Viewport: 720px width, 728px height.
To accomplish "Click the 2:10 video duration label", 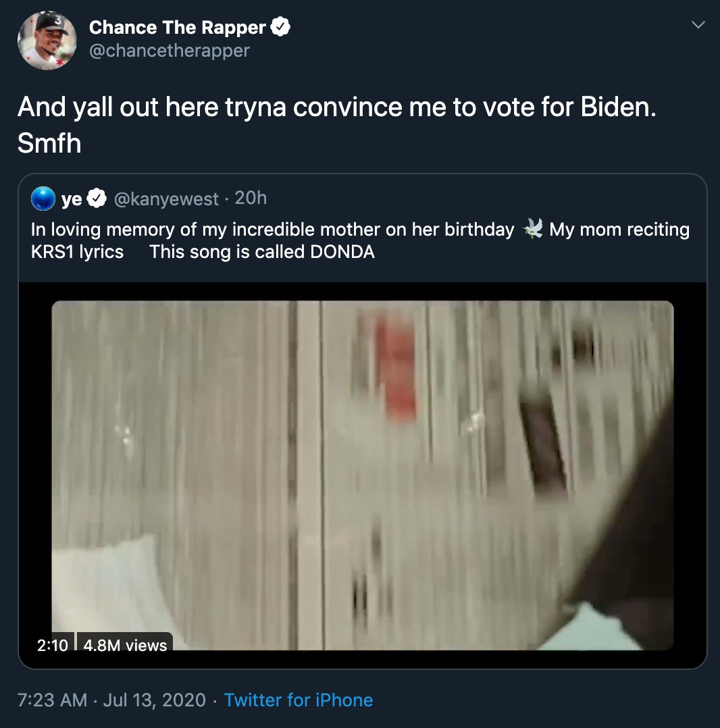I will pos(53,645).
